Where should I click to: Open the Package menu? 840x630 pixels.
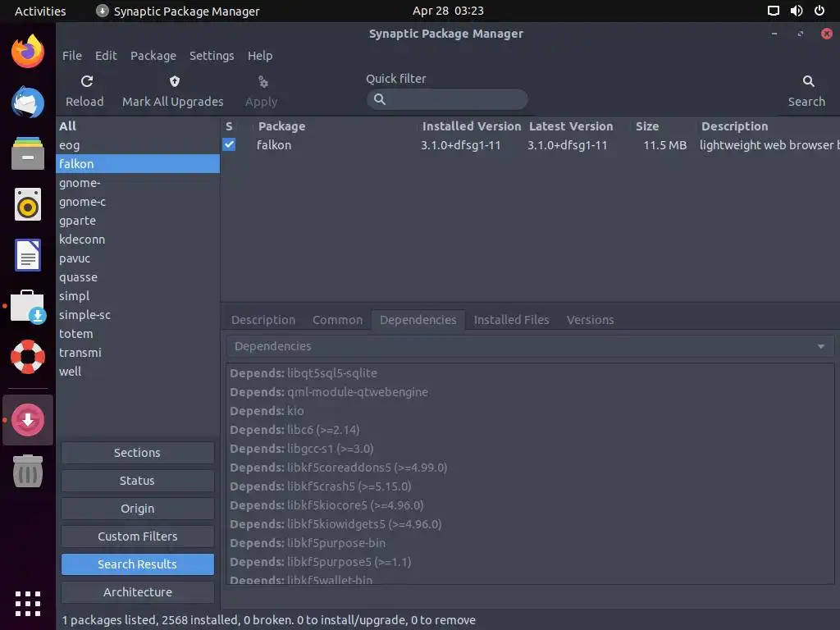[x=153, y=56]
